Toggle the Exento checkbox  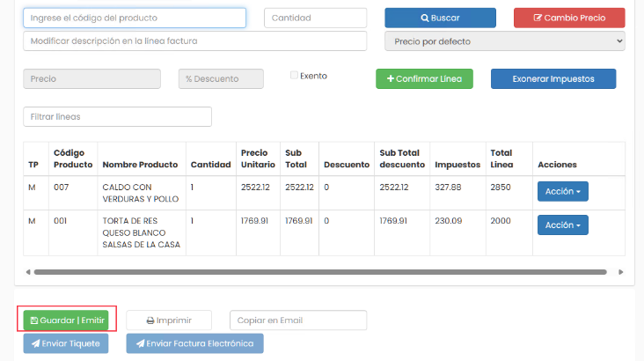[295, 76]
